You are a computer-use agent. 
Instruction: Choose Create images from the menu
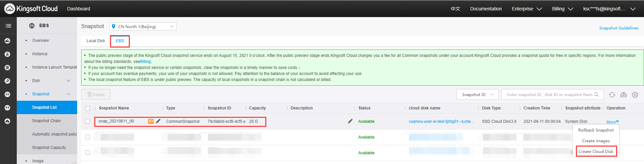pyautogui.click(x=596, y=141)
